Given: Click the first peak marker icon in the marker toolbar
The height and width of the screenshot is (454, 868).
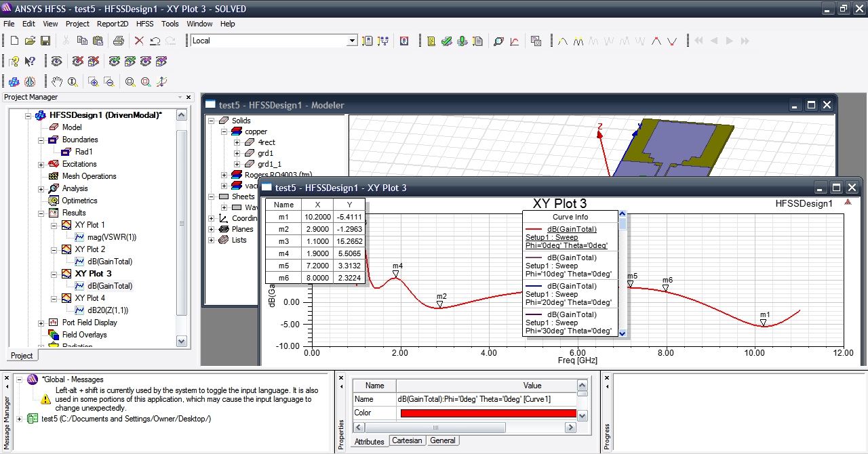Looking at the screenshot, I should [563, 41].
